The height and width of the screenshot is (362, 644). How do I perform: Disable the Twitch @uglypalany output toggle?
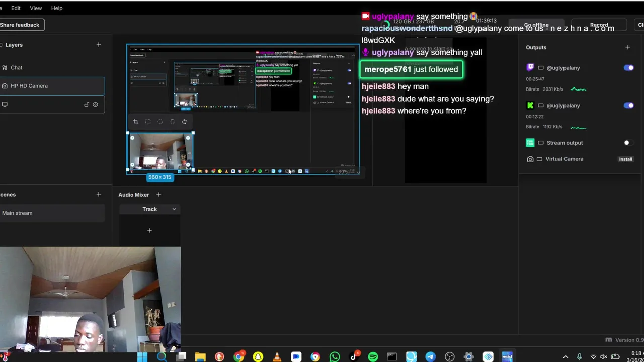[x=629, y=68]
